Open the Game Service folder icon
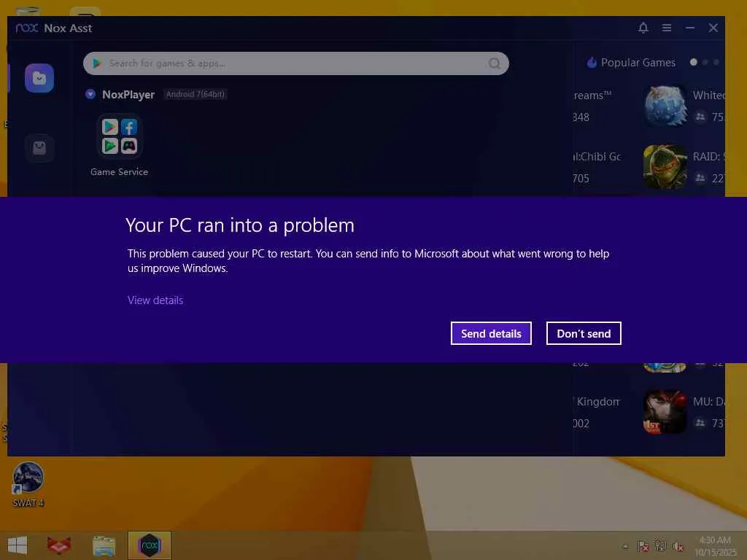Screen dimensions: 747x560 [x=119, y=136]
